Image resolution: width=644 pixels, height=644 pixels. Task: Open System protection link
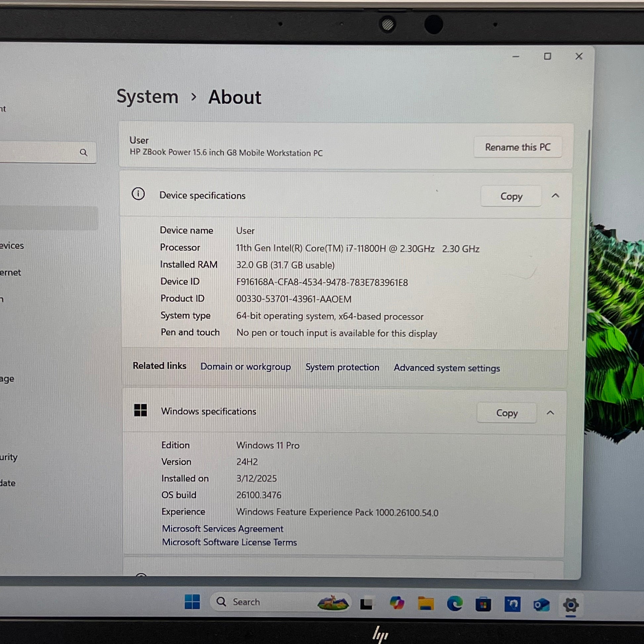pyautogui.click(x=342, y=367)
